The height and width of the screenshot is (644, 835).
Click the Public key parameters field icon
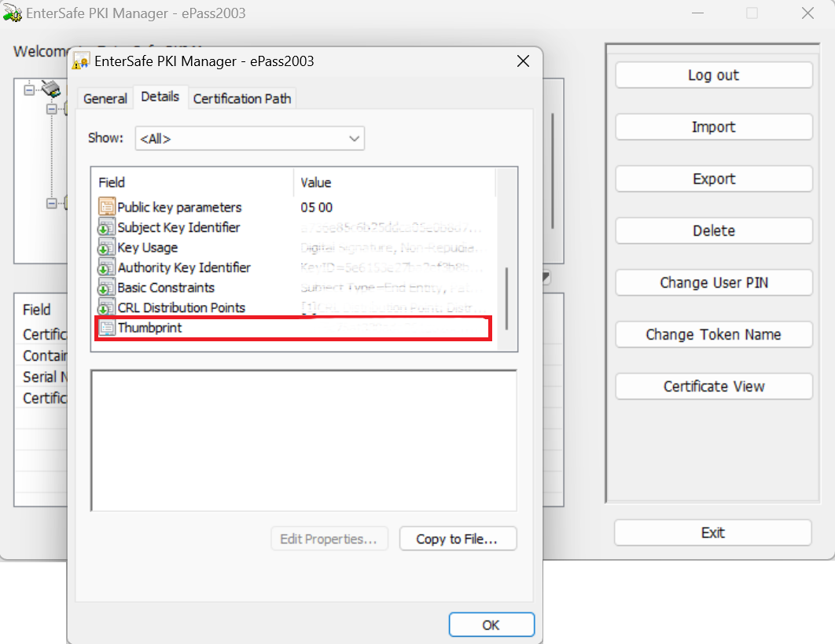[x=106, y=207]
